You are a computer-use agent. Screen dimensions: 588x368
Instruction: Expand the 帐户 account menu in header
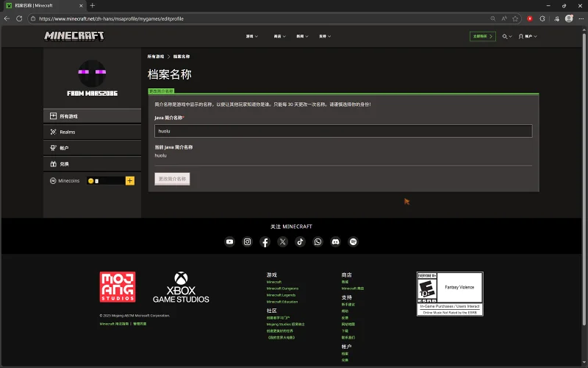pos(528,36)
